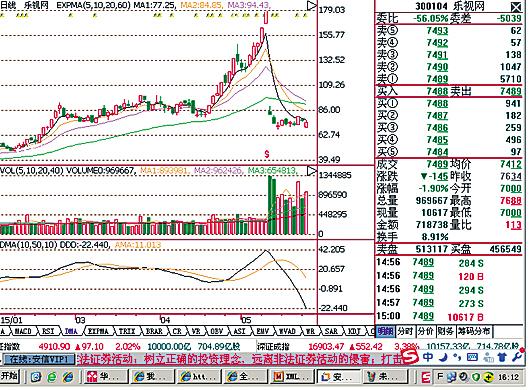Click the Windows 开始 start button
Screen dimensions: 529x390
(x=10, y=376)
